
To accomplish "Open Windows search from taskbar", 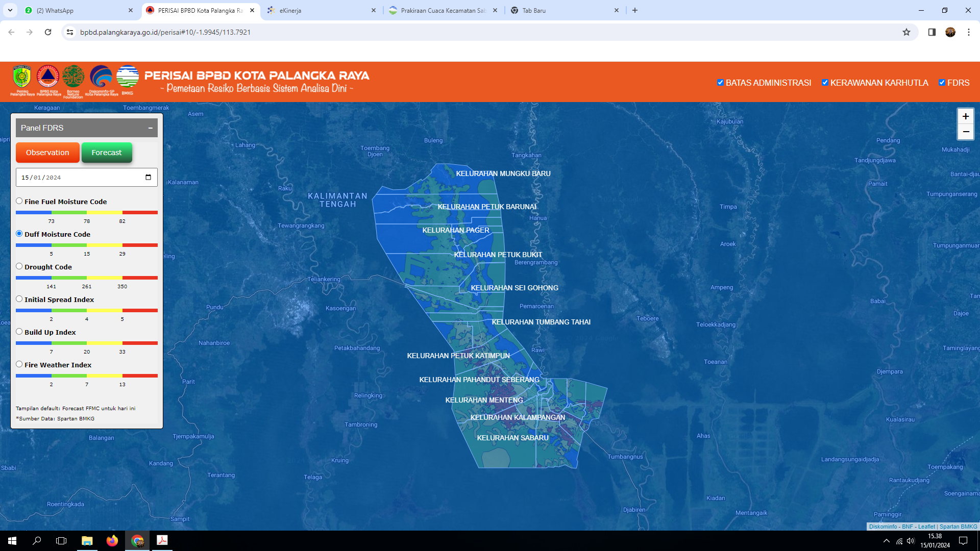I will [x=37, y=541].
